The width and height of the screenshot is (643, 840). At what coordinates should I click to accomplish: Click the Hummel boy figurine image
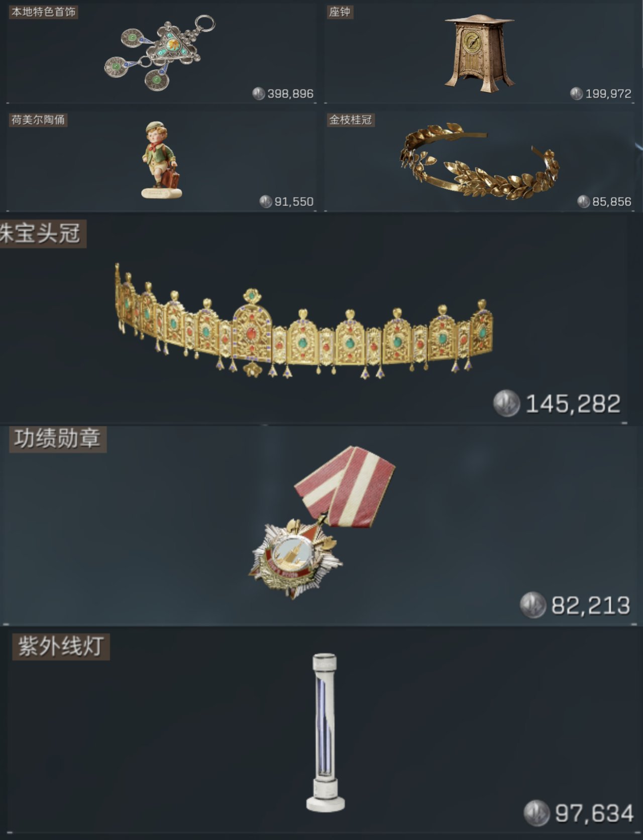click(161, 160)
